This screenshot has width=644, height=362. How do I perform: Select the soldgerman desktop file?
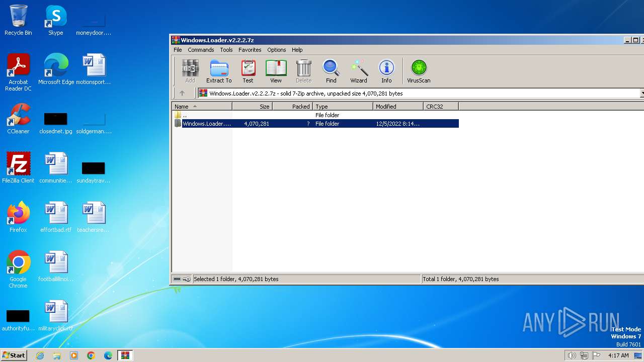94,123
